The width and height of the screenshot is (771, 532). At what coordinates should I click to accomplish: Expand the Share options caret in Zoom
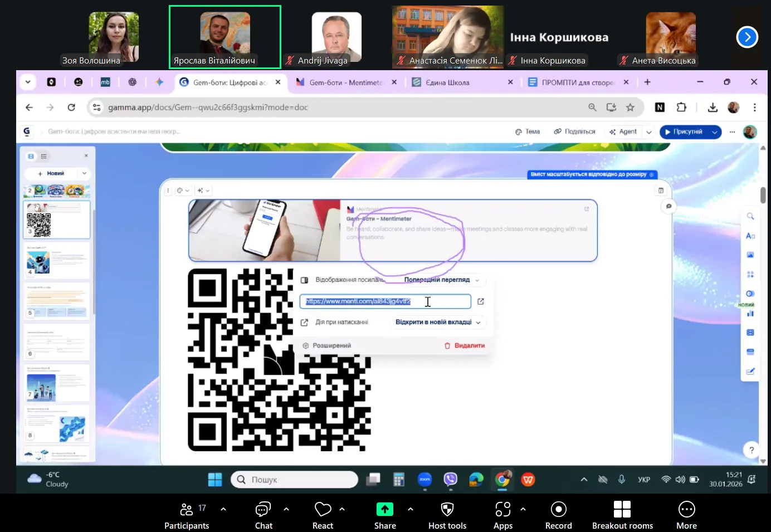point(411,509)
